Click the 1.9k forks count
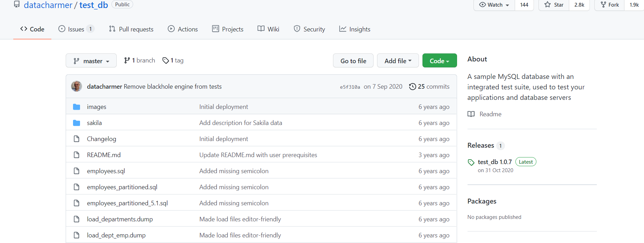 [634, 5]
